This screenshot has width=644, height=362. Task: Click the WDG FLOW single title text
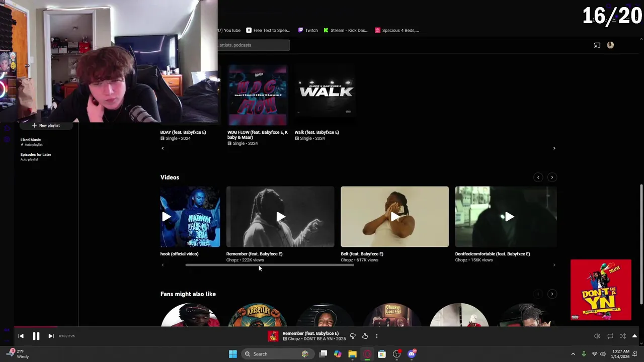[x=258, y=135]
